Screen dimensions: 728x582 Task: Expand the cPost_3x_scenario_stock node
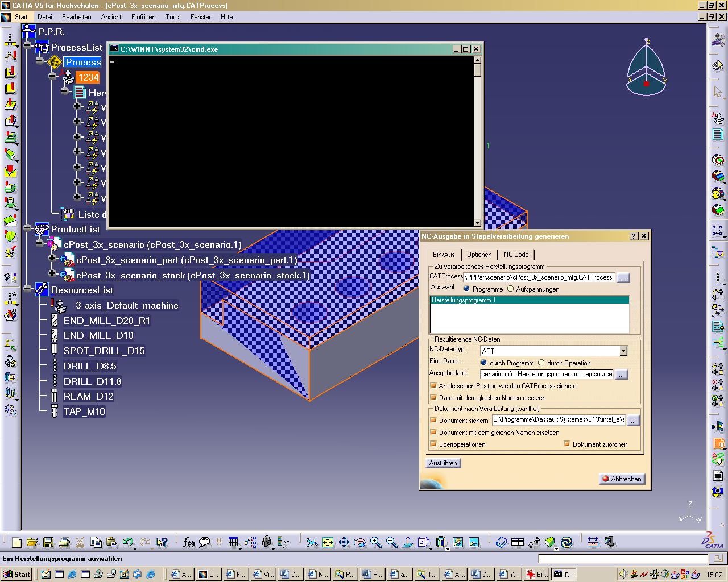(52, 275)
